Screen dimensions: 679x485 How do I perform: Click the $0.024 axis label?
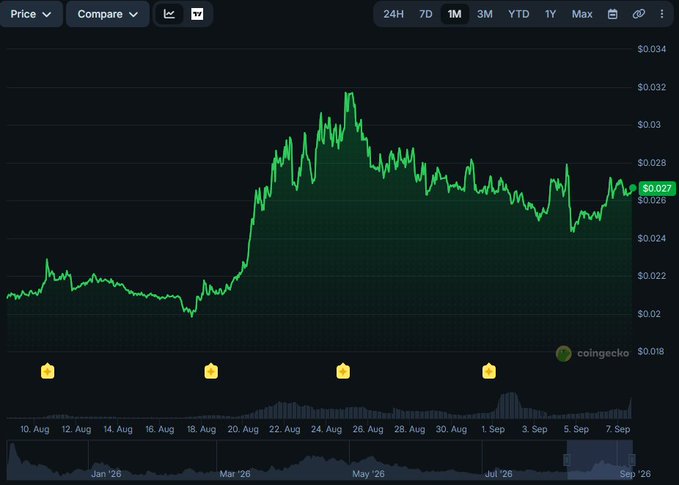(652, 238)
